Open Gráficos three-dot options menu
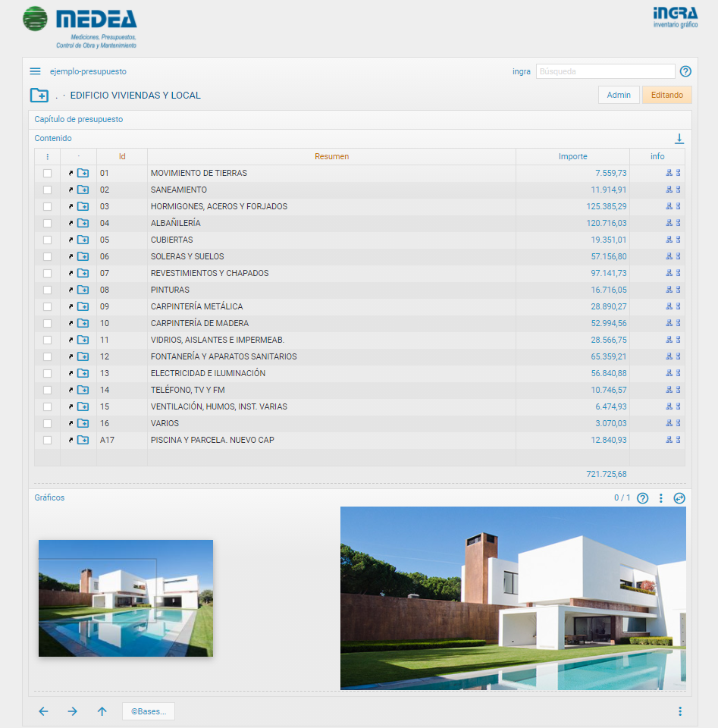 pyautogui.click(x=661, y=498)
